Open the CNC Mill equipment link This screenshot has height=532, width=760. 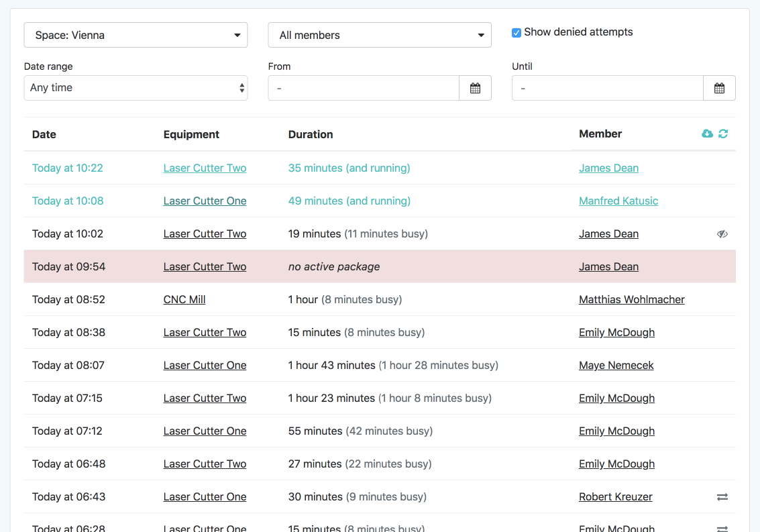(x=184, y=300)
